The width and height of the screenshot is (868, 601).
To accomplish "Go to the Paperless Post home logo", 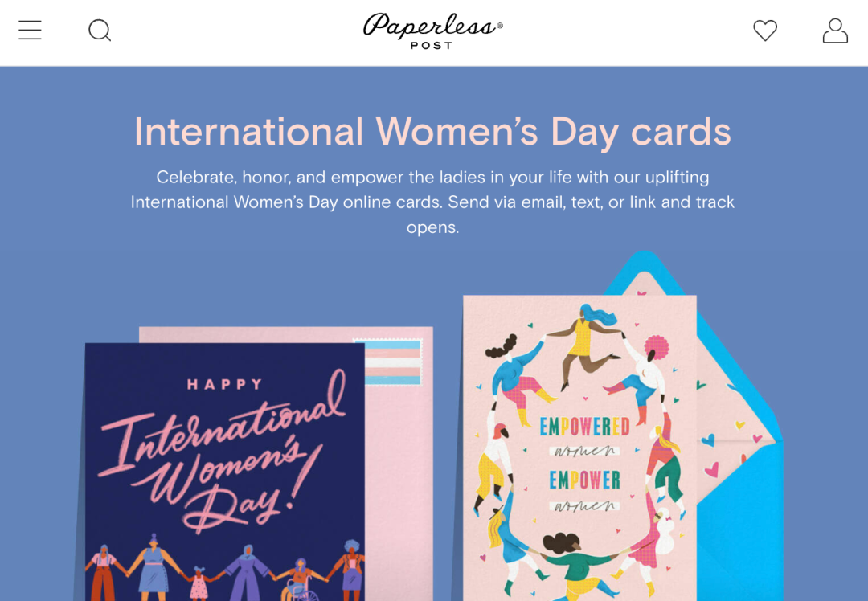I will pyautogui.click(x=433, y=31).
